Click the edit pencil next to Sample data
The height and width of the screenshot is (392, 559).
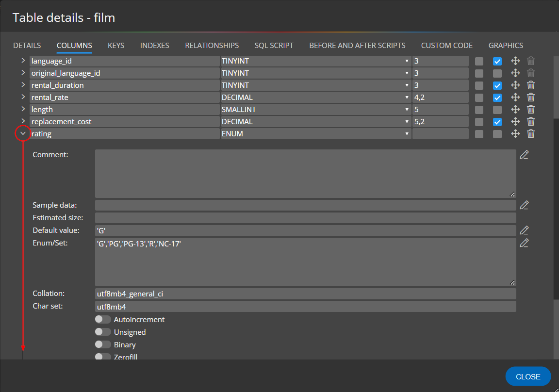click(x=524, y=205)
